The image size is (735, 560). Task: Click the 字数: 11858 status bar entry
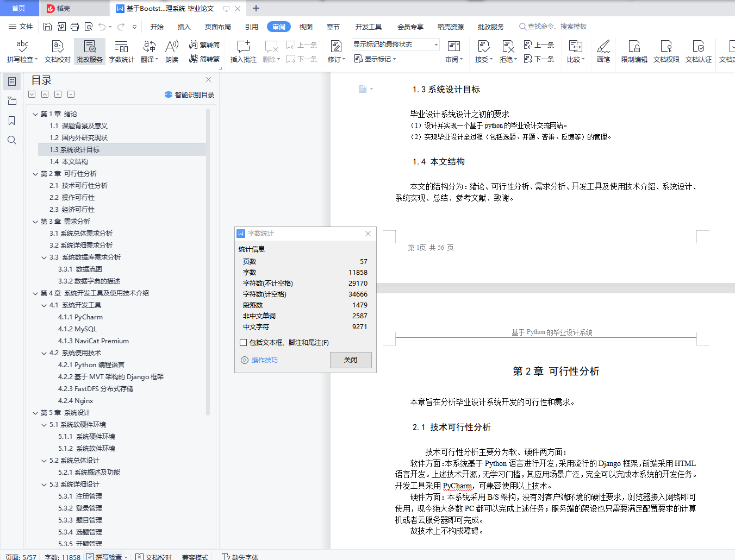63,557
